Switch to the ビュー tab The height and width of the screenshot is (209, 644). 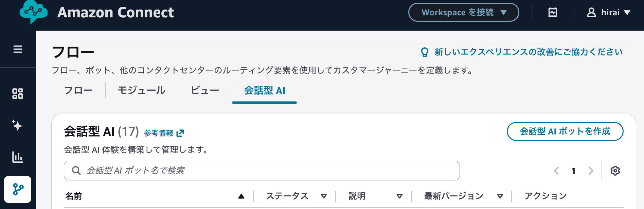point(205,90)
